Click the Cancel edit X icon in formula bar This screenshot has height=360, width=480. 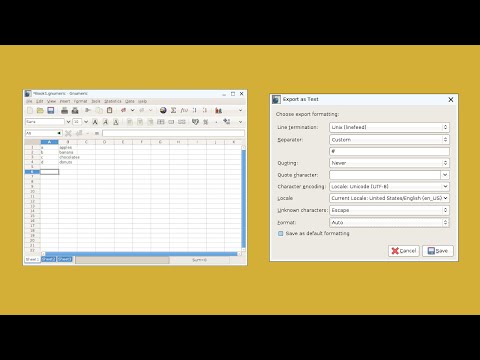coord(68,133)
